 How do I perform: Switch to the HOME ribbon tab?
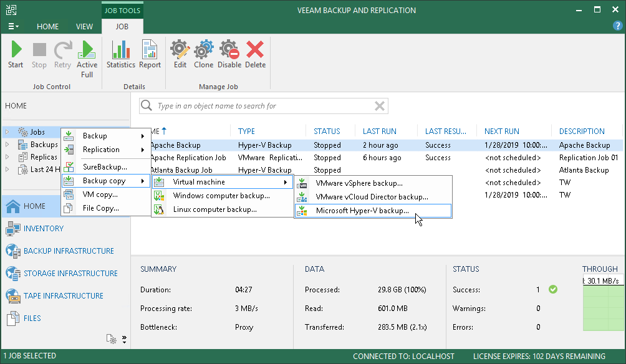click(47, 26)
